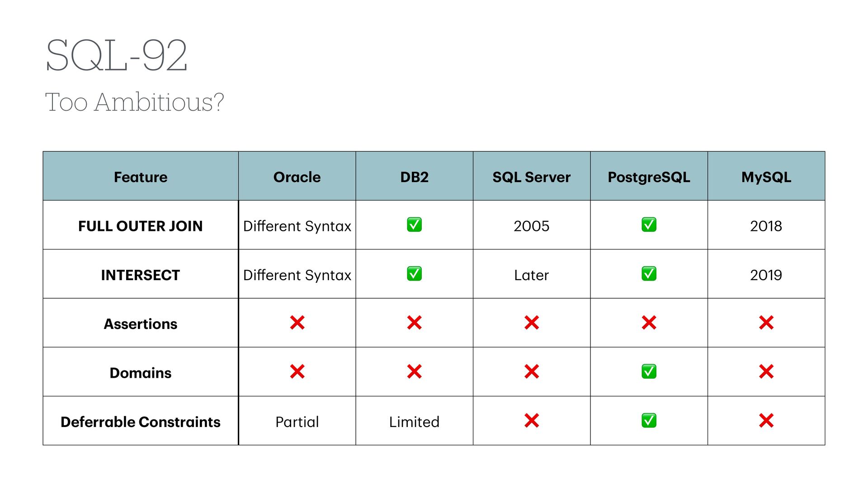This screenshot has width=868, height=488.
Task: Select the Feature column header
Action: [141, 177]
